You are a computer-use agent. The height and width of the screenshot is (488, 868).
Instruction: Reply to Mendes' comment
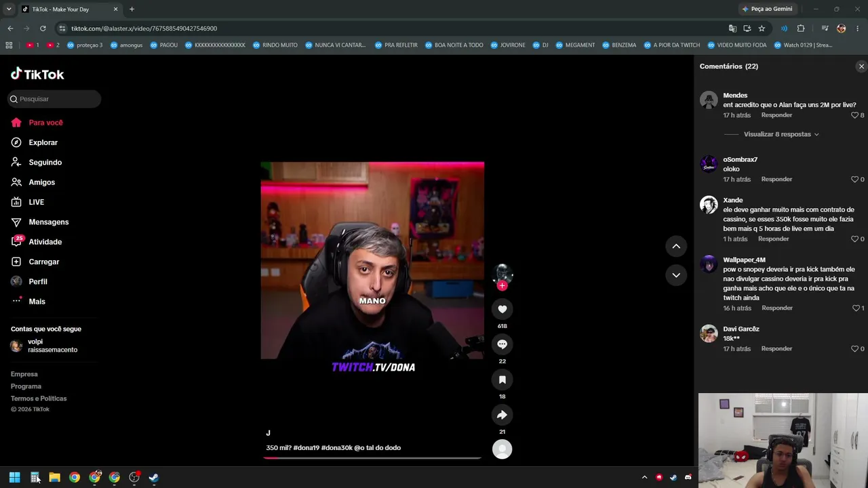tap(776, 115)
